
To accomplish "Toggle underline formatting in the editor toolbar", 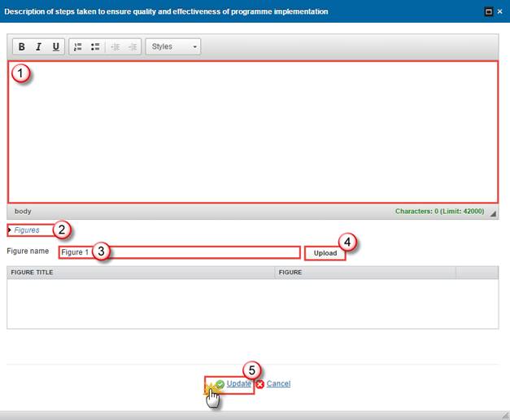I will point(55,46).
